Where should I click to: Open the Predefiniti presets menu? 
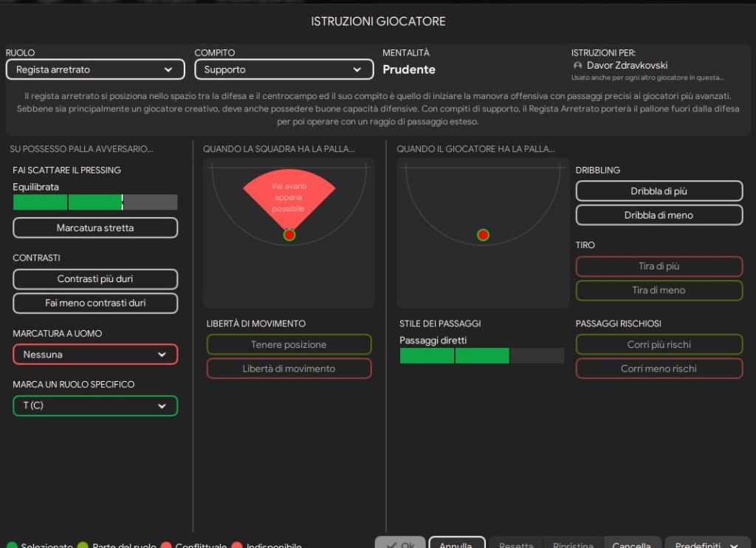[707, 545]
